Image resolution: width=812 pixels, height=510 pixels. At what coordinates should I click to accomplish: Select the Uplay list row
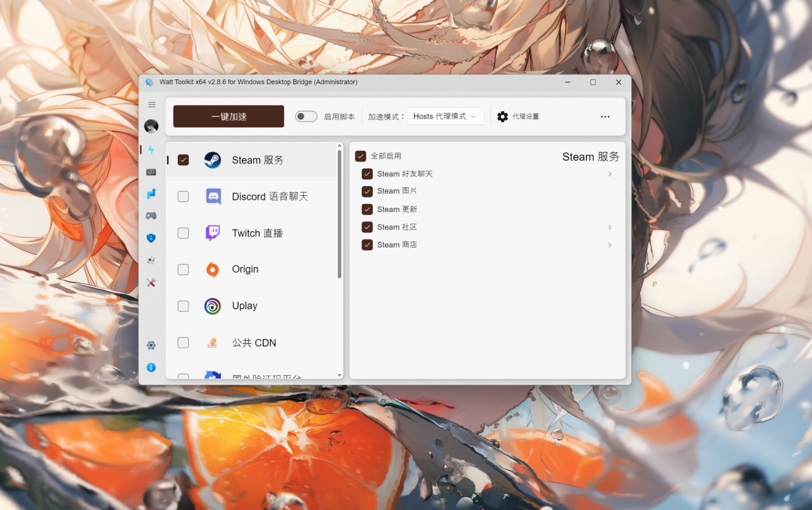coord(252,306)
